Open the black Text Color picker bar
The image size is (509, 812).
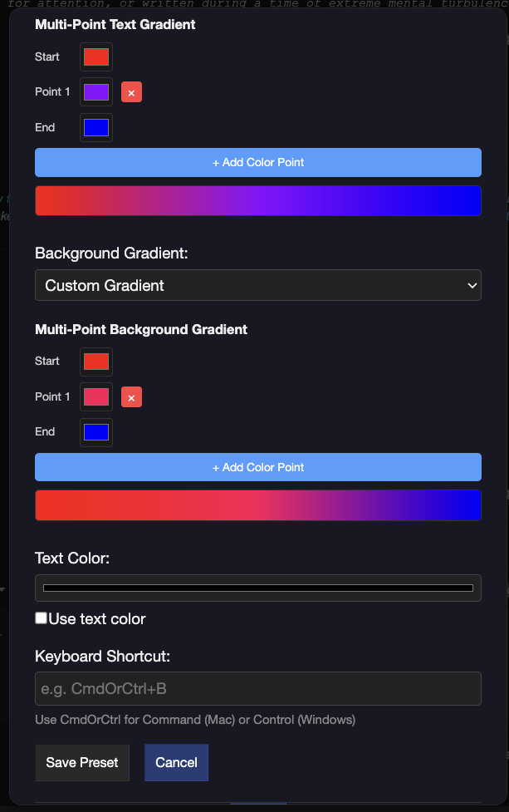258,588
